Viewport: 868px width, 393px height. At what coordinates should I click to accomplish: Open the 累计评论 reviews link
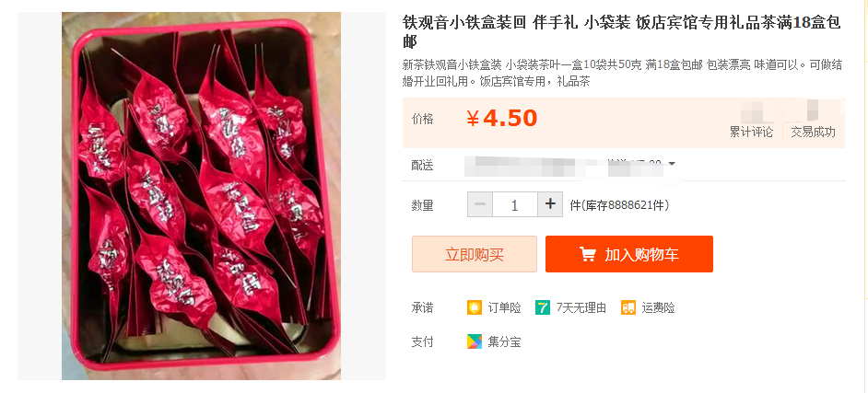(751, 133)
